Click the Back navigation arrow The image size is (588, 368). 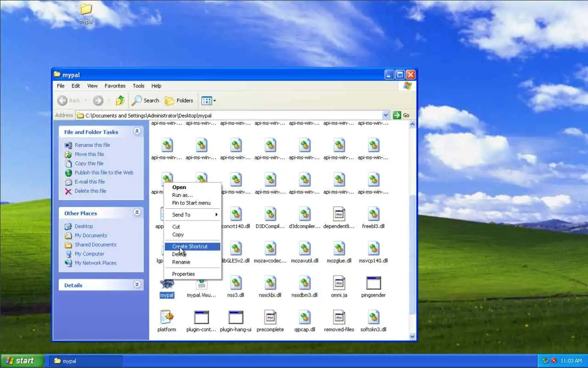click(x=62, y=100)
